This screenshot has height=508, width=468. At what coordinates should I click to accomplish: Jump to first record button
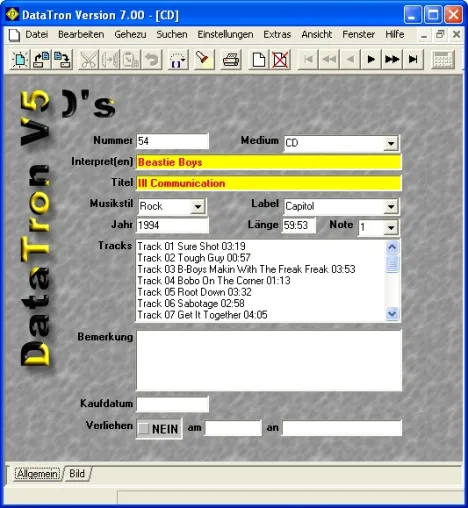308,60
